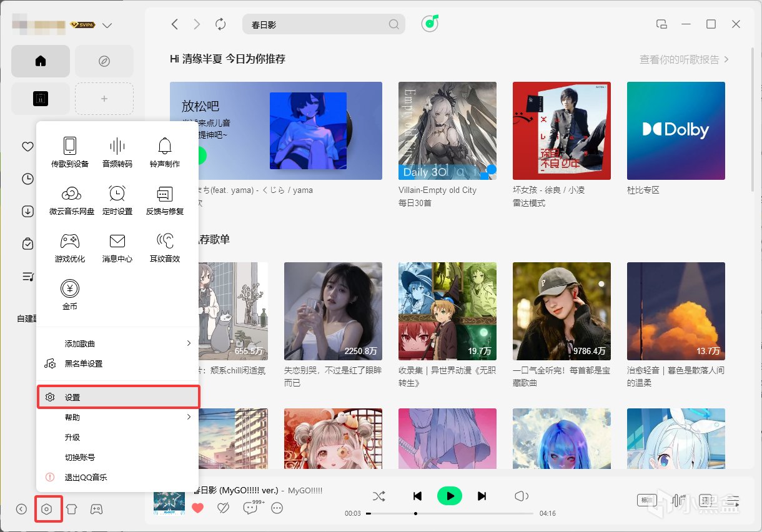Screen dimensions: 762x532
Task: Open the skin shirt icon
Action: click(71, 509)
